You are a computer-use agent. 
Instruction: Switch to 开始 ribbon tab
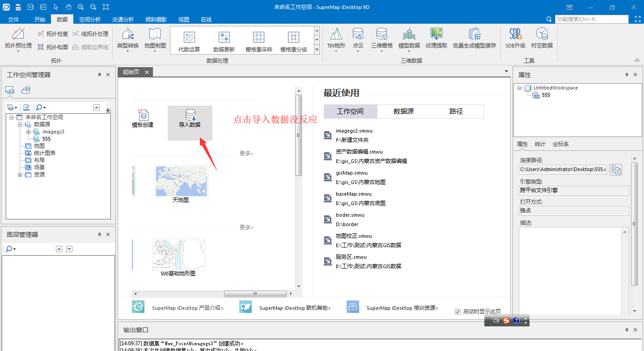(x=40, y=19)
